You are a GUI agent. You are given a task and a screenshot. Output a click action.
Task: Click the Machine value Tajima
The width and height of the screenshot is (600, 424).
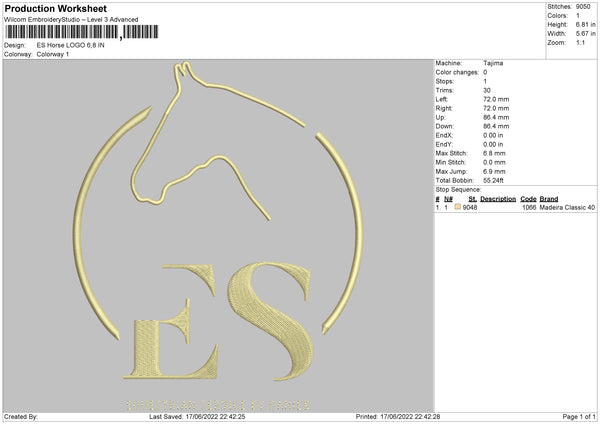coord(493,63)
